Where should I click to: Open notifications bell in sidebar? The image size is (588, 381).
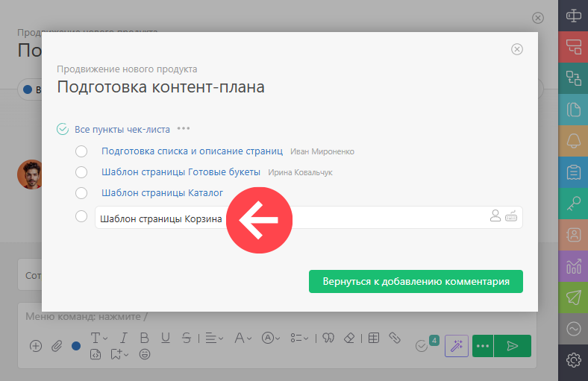point(573,141)
